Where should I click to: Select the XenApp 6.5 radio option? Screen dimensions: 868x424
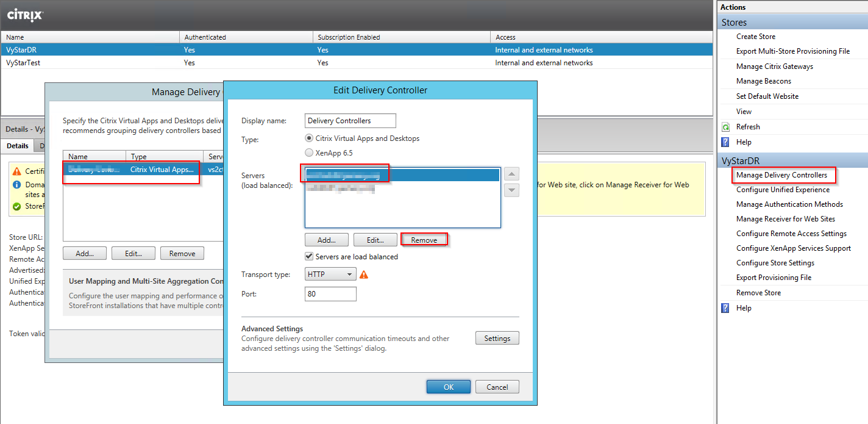(309, 153)
